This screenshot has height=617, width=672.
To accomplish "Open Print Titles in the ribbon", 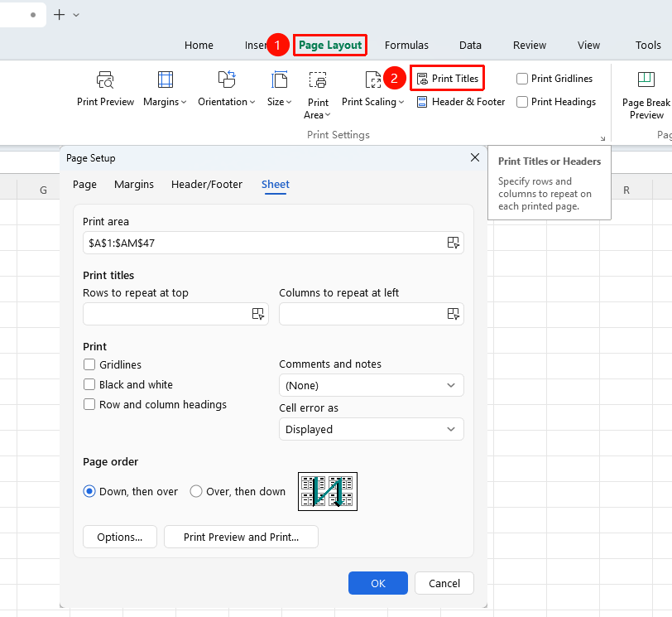I will (447, 79).
